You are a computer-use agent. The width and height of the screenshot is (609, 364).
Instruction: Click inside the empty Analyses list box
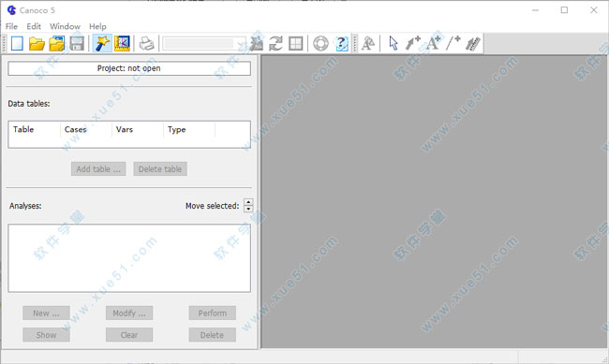pos(129,258)
